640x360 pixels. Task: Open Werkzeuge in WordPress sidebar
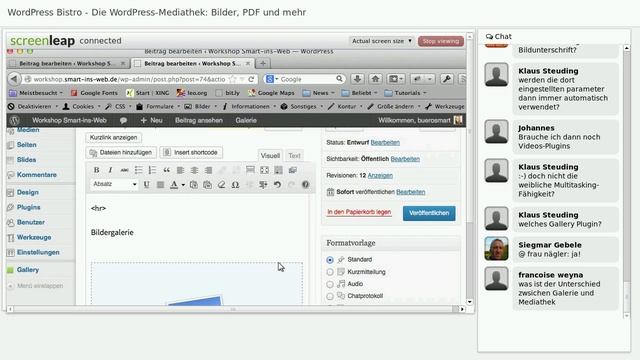coord(34,237)
